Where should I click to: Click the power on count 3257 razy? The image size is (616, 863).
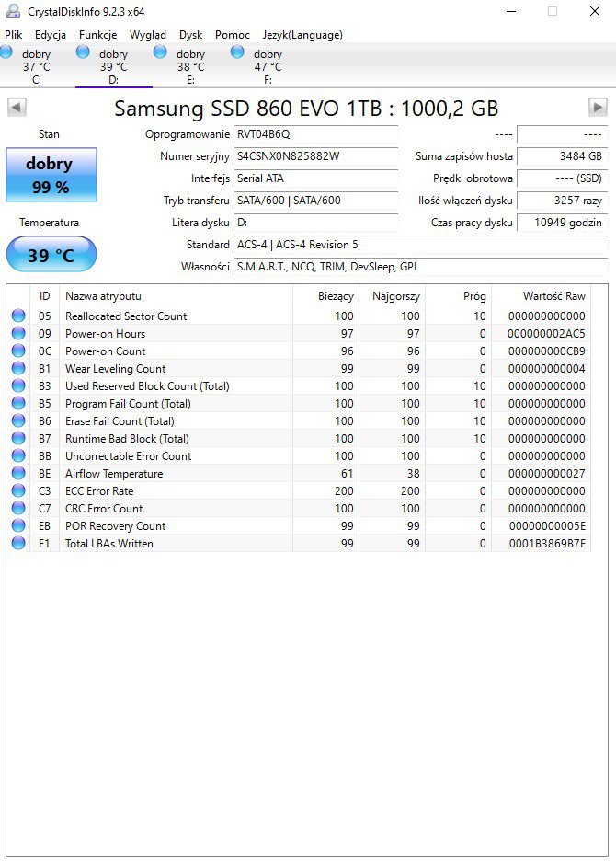click(x=562, y=201)
